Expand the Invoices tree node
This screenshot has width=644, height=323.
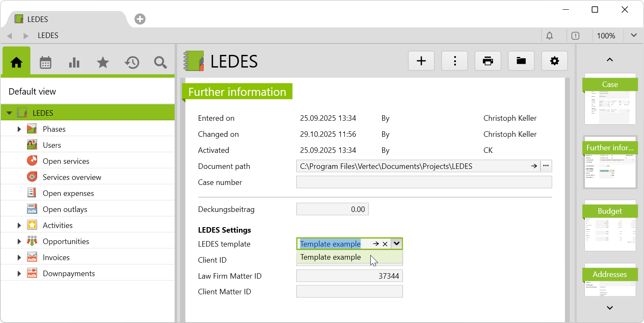pos(19,258)
